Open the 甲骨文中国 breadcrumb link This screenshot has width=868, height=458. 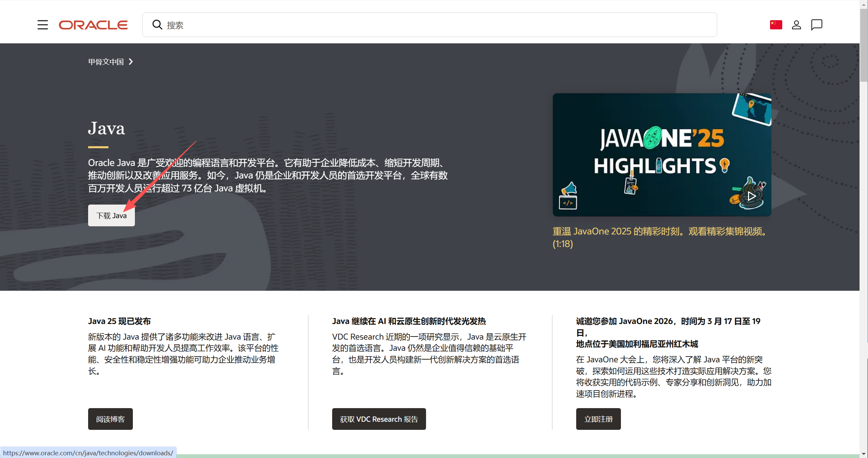pos(106,62)
